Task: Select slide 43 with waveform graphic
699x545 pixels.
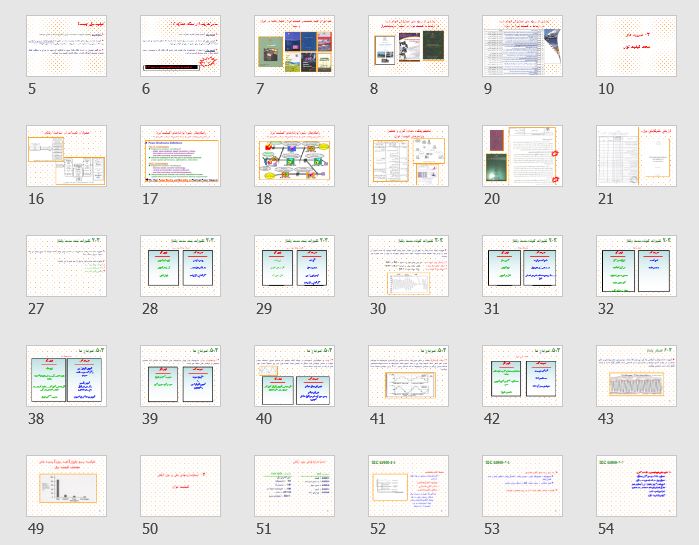Action: point(636,376)
